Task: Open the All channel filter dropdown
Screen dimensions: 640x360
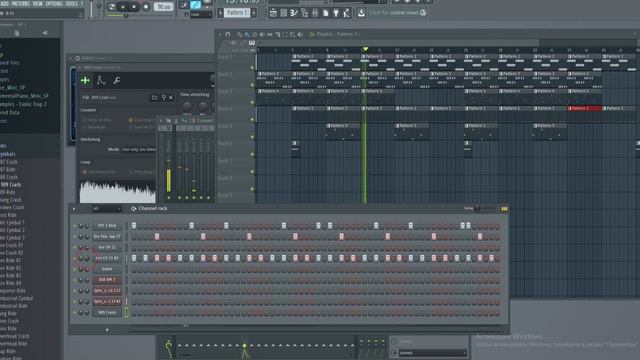Action: tap(106, 209)
